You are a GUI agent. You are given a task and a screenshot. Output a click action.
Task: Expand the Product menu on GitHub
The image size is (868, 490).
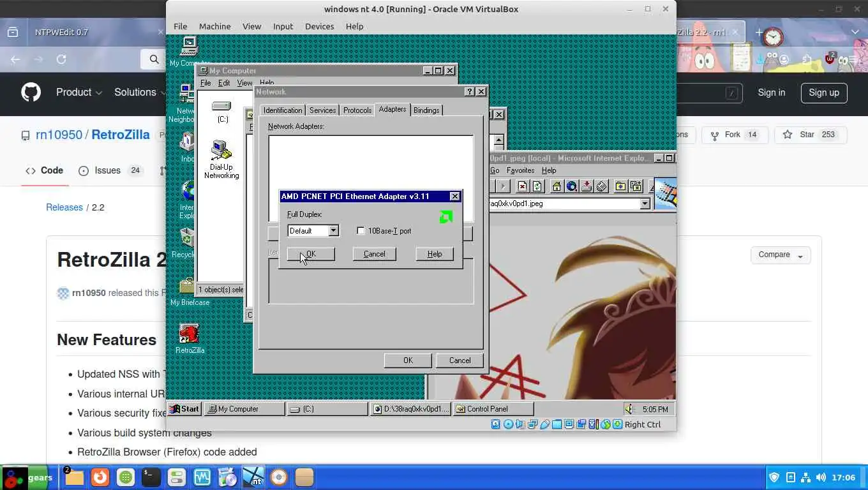pos(79,93)
